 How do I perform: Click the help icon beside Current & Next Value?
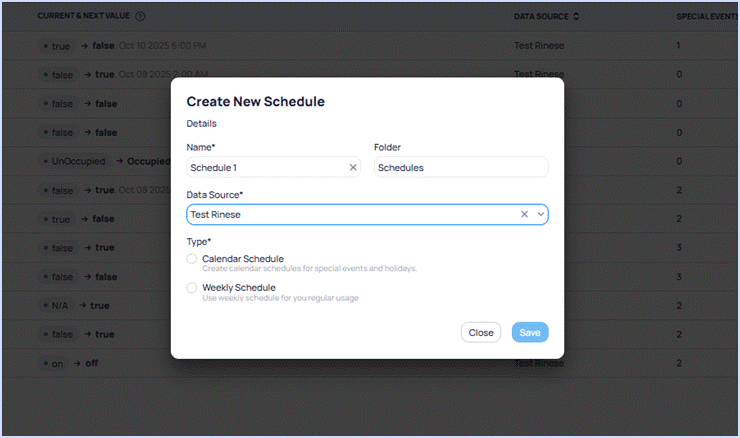[140, 17]
